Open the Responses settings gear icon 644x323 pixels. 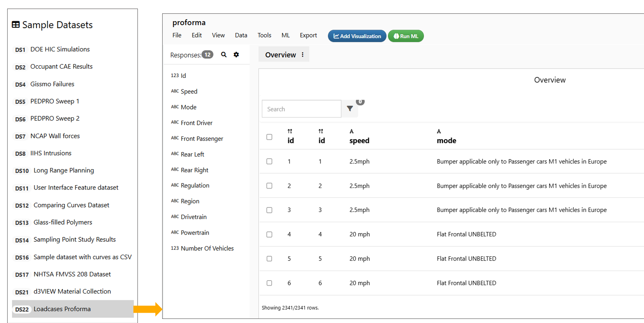pyautogui.click(x=236, y=55)
